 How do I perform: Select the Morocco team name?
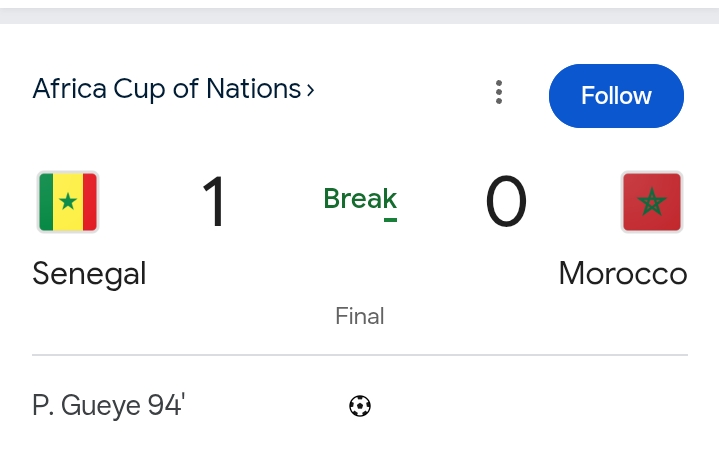tap(623, 273)
